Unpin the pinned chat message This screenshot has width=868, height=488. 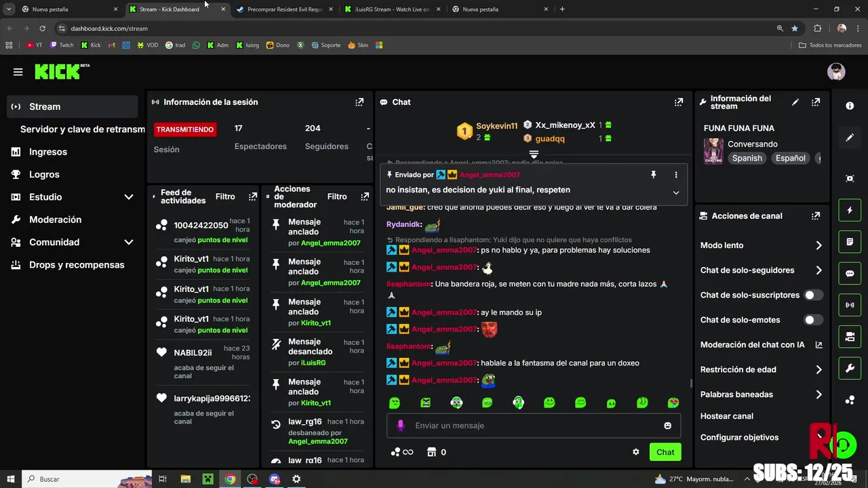(653, 175)
